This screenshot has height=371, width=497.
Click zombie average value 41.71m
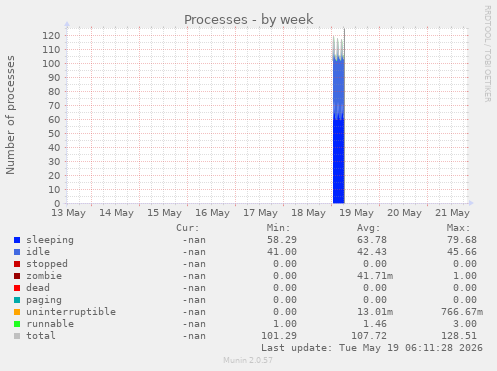[x=375, y=276]
